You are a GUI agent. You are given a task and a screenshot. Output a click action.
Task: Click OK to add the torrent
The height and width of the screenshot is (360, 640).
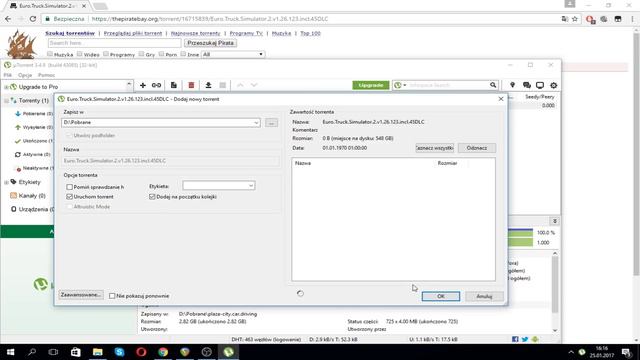[x=441, y=296]
